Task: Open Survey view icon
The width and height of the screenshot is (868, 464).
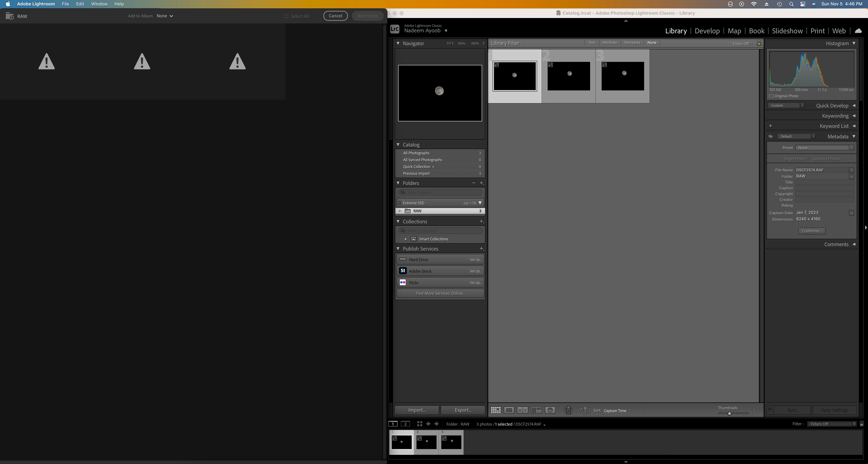Action: 536,410
